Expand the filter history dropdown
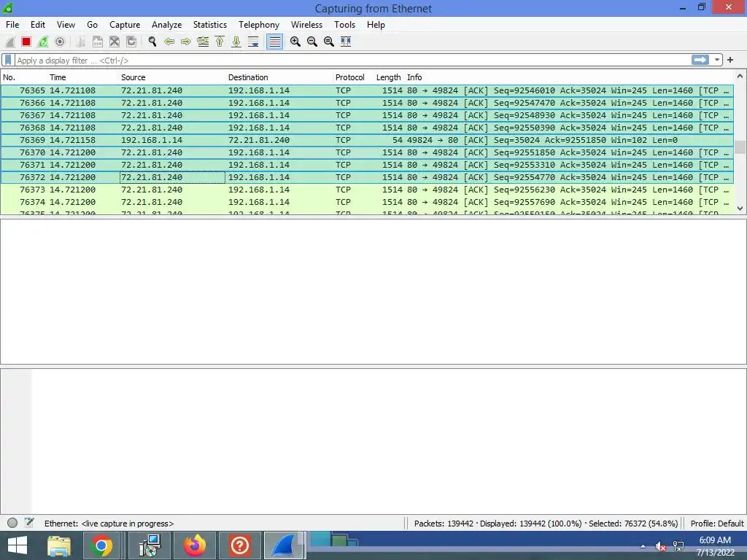747x560 pixels. point(717,60)
